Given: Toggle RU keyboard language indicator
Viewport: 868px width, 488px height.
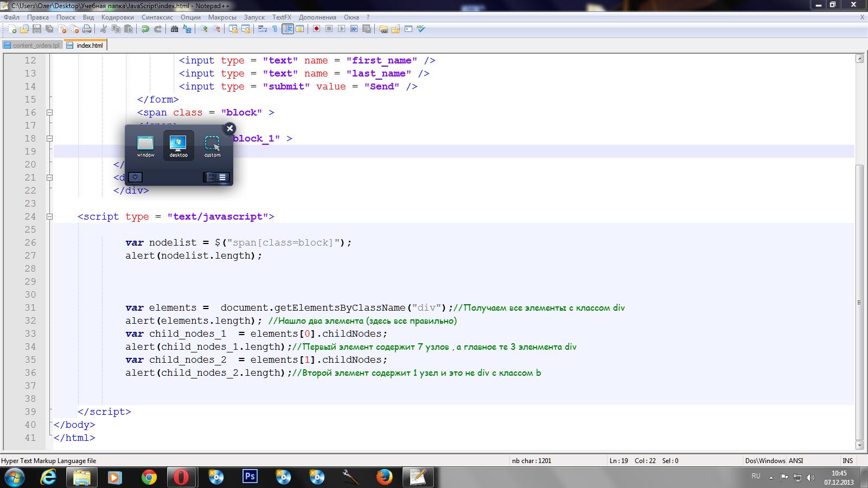Looking at the screenshot, I should (x=756, y=476).
